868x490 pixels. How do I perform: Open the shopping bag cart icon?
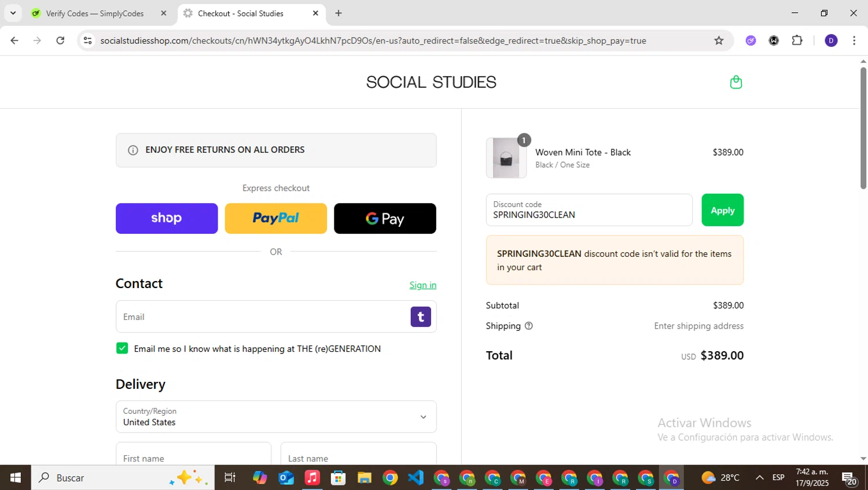point(735,82)
